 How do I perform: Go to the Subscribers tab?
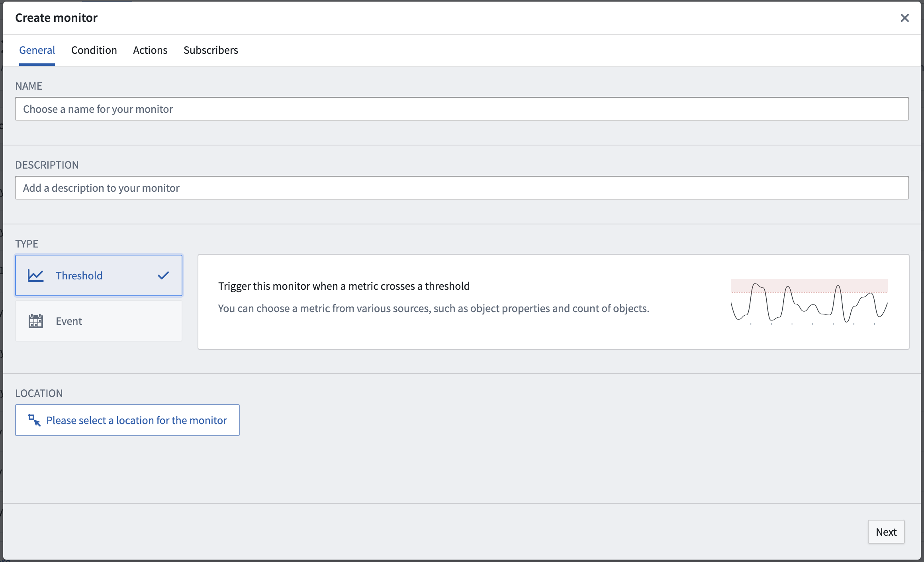(x=211, y=50)
